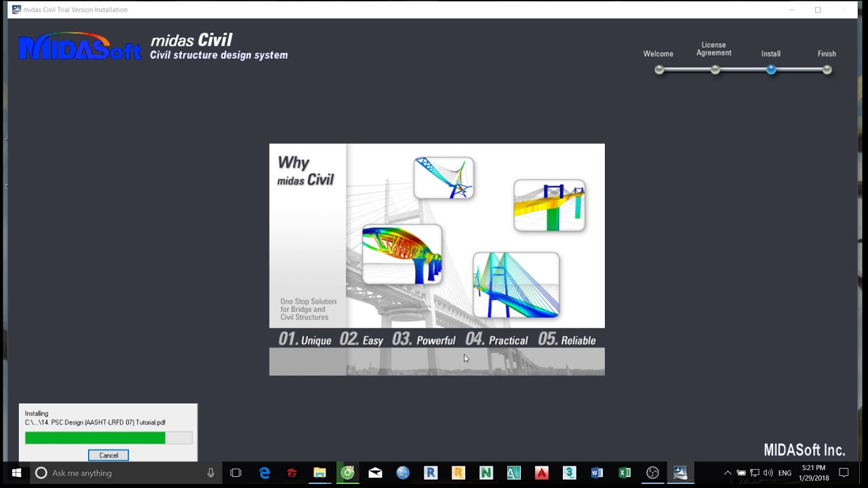Click the '01. Unique' label

pos(305,340)
